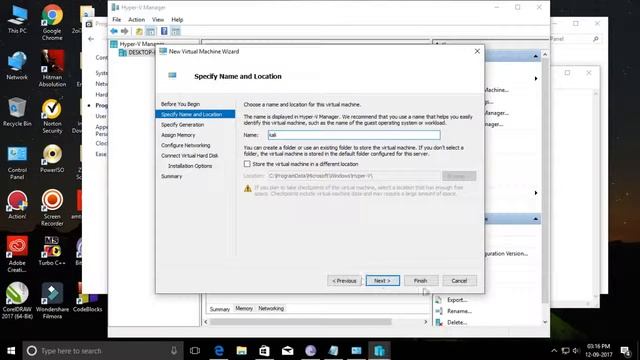The image size is (640, 360).
Task: Click the yellow warning icon about checkpoints
Action: pos(248,189)
